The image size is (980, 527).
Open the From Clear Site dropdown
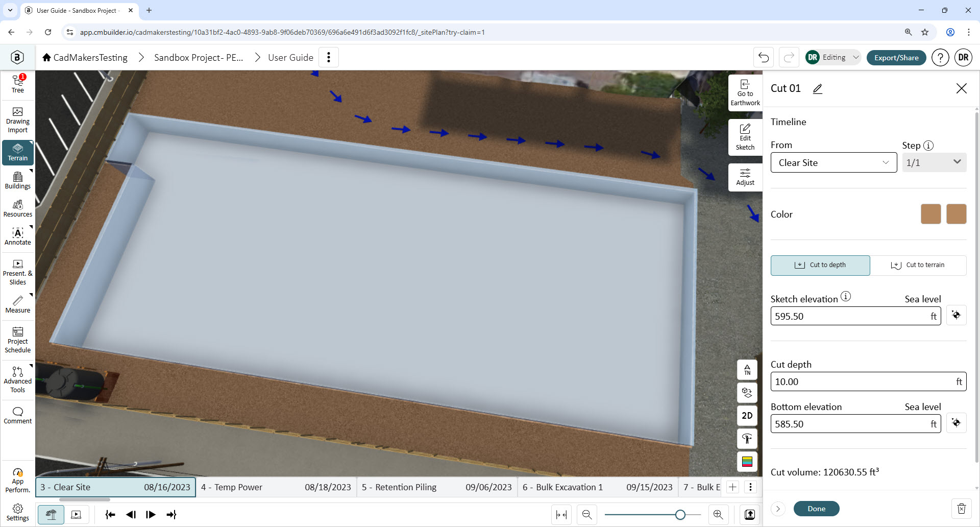click(834, 162)
